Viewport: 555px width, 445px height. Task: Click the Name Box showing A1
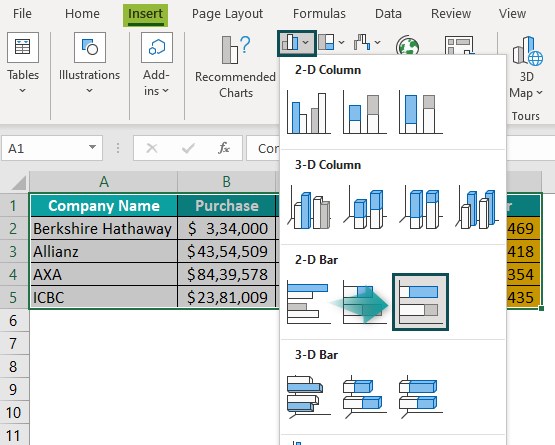point(52,148)
